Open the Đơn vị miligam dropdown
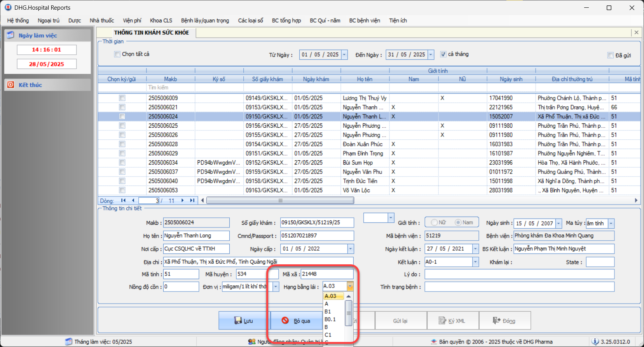 pos(276,286)
